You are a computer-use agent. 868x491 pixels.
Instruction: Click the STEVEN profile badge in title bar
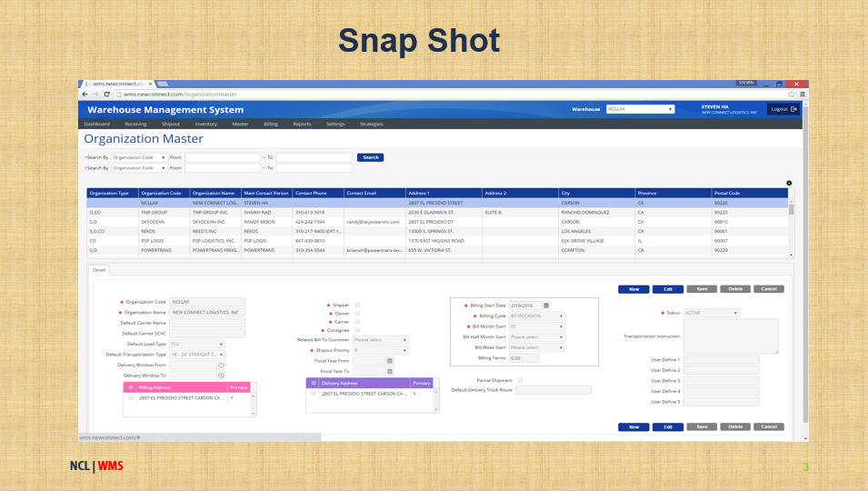pyautogui.click(x=746, y=83)
